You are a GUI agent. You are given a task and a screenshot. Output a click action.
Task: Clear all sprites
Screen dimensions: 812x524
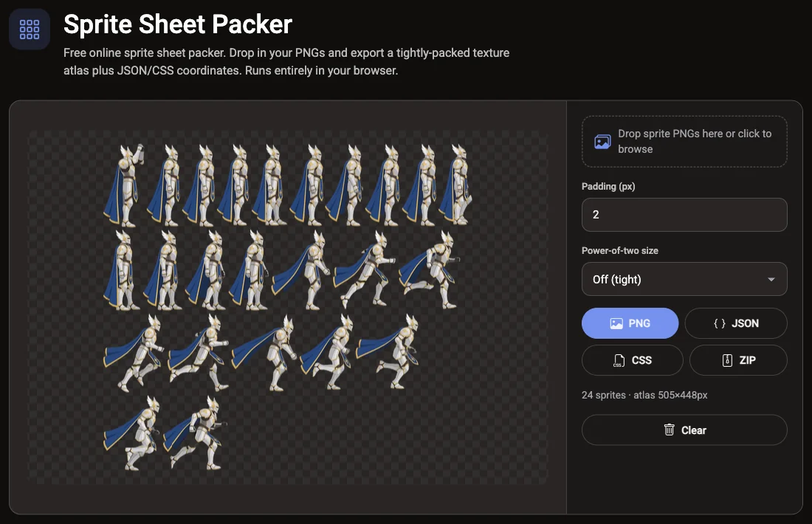click(684, 430)
